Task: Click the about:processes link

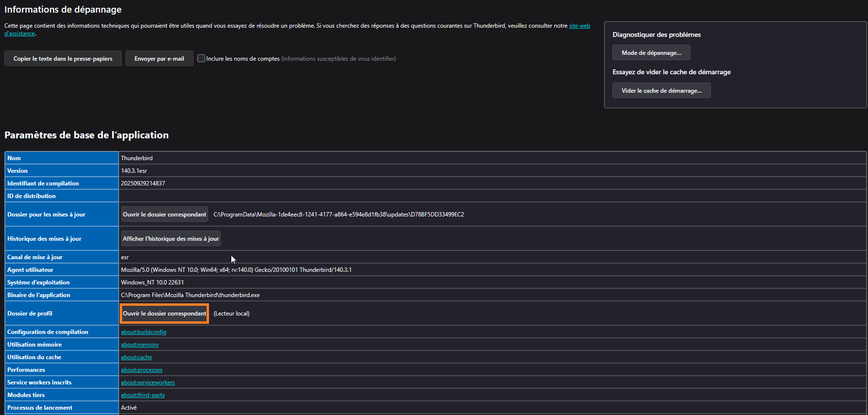Action: [142, 370]
